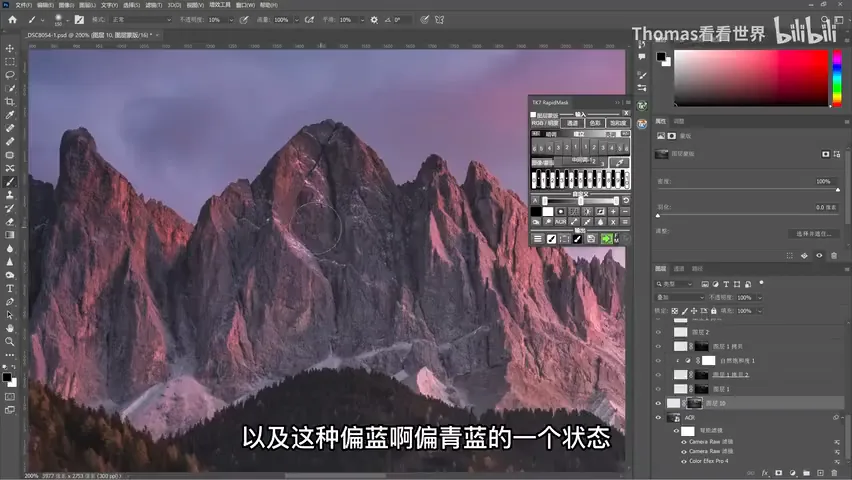
Task: Lock all attributes padlock icon
Action: [713, 311]
